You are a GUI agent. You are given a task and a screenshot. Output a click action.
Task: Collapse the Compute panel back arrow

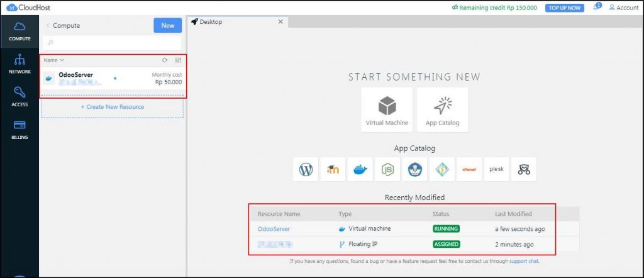point(48,26)
